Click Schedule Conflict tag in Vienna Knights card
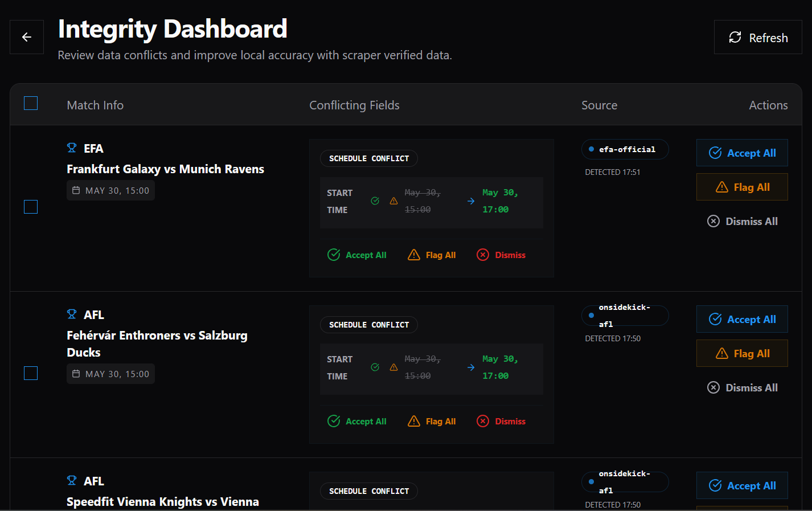The width and height of the screenshot is (812, 511). point(369,491)
